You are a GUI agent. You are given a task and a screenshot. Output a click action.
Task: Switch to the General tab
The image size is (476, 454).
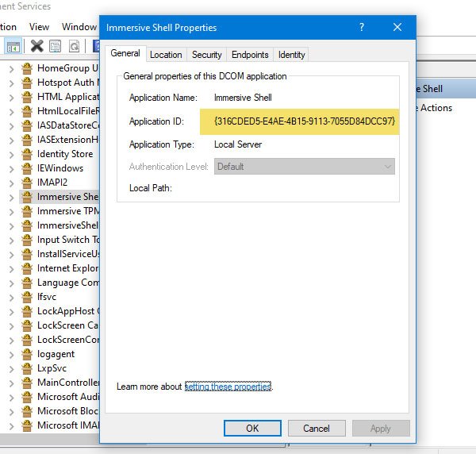125,53
